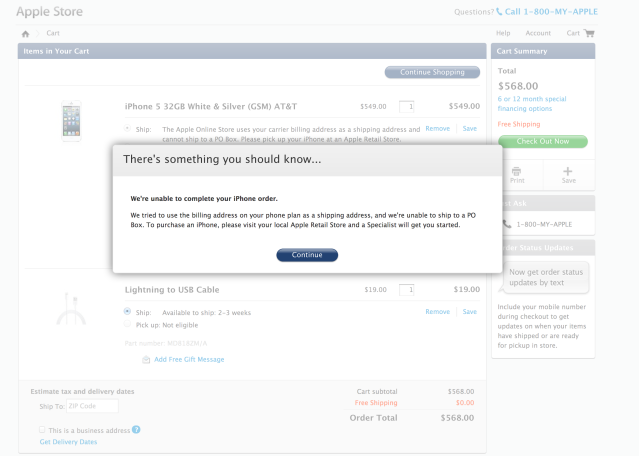Viewport: 639px width, 456px height.
Task: Open Cart in the top navigation
Action: pos(573,33)
